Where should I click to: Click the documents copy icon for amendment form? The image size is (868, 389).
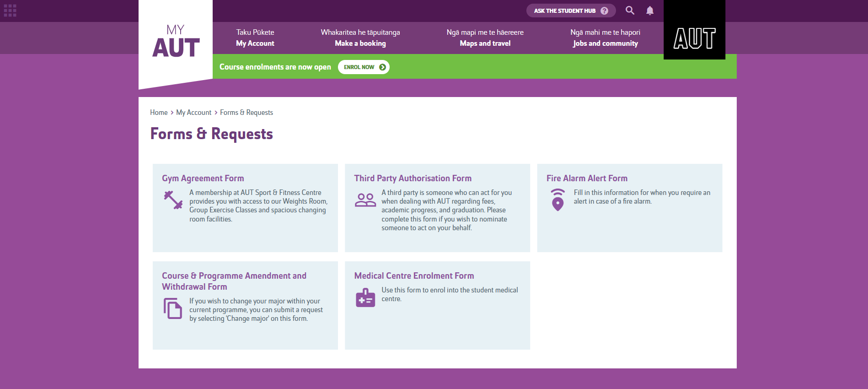tap(173, 308)
